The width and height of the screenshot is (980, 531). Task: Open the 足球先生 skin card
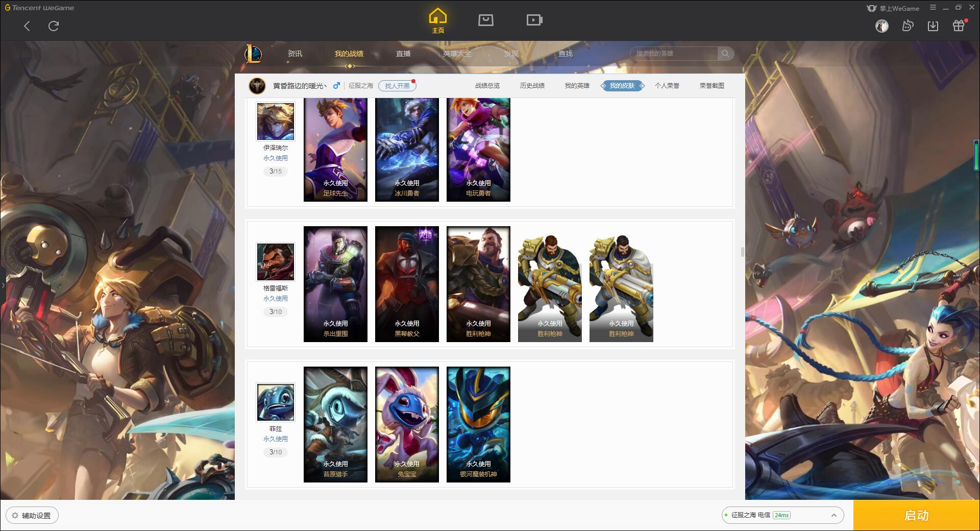[335, 150]
